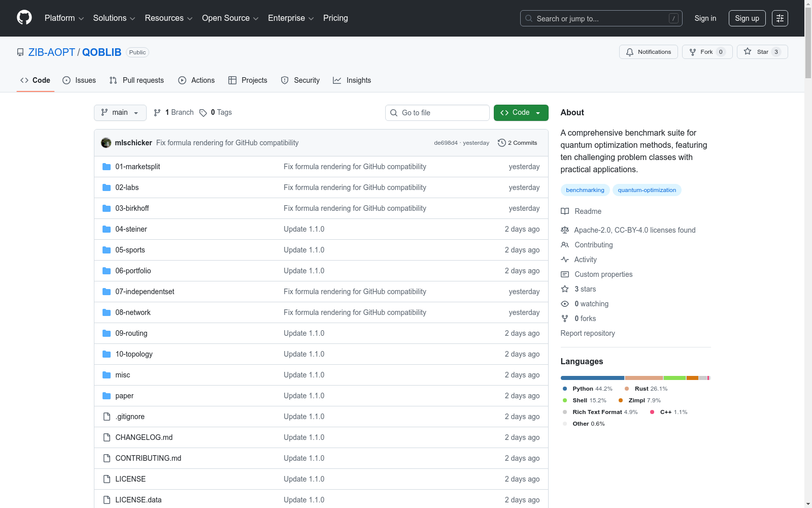Open the Pull requests tab

137,80
